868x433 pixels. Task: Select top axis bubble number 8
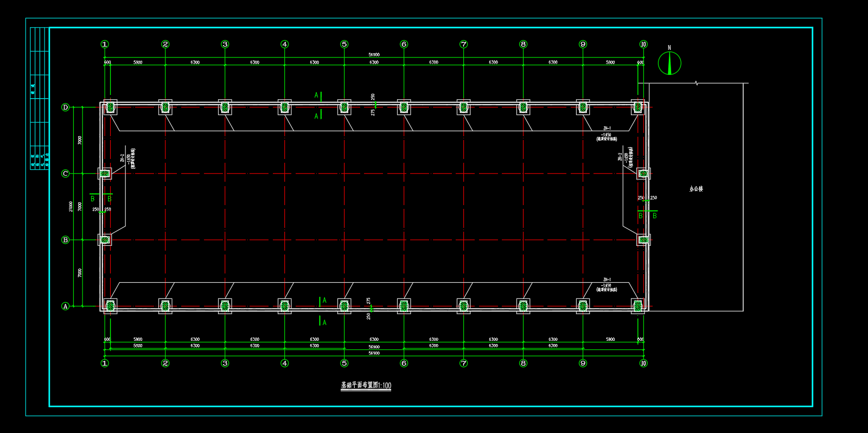point(523,44)
